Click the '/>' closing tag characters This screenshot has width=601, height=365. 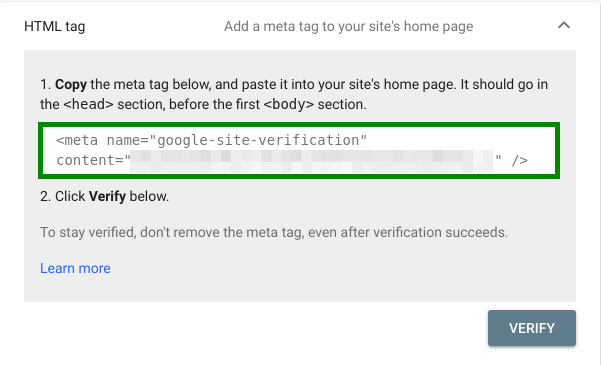pyautogui.click(x=520, y=161)
